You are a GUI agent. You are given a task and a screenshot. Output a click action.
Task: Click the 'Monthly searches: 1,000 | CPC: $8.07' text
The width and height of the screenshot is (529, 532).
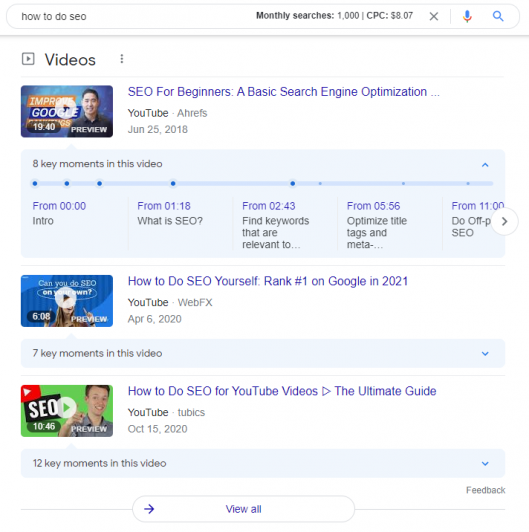click(334, 16)
